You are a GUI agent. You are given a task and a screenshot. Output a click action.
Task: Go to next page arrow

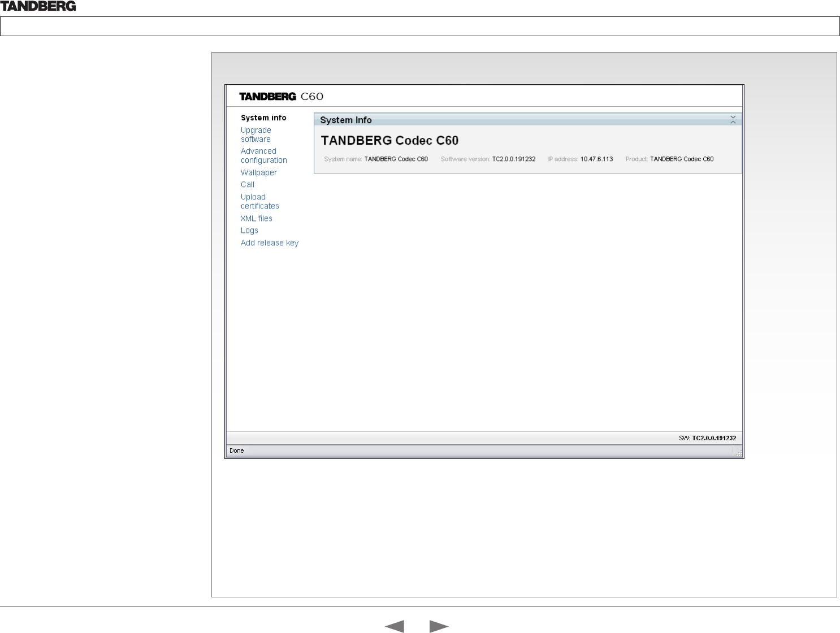point(439,626)
